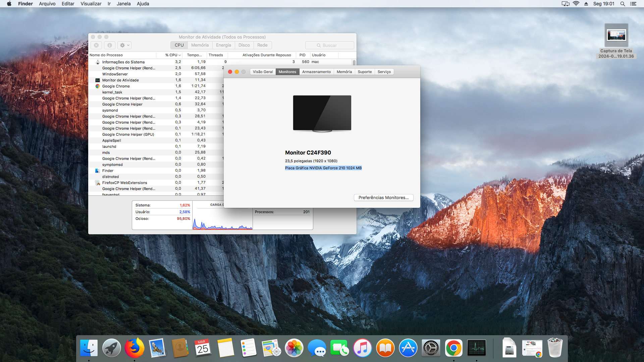Switch to the Memória tab in Activity Monitor
The width and height of the screenshot is (644, 362).
200,45
